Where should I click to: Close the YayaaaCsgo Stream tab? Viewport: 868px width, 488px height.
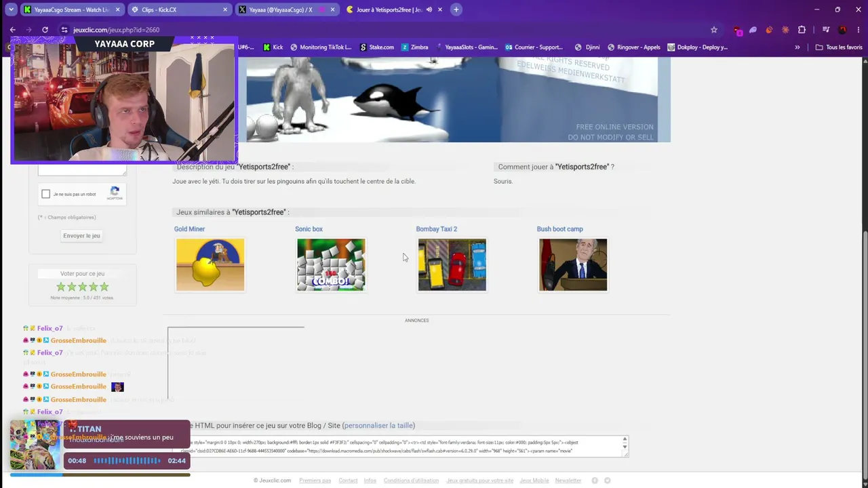[118, 9]
